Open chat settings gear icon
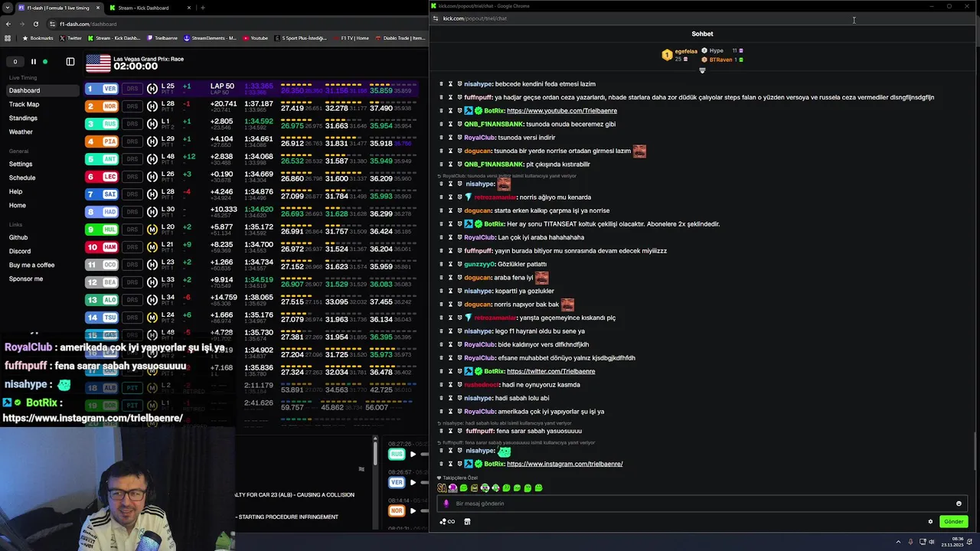Image resolution: width=980 pixels, height=551 pixels. pos(930,522)
